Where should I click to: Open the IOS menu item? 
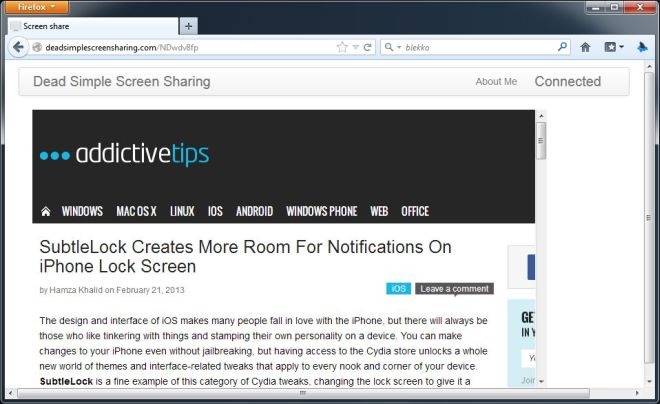215,211
